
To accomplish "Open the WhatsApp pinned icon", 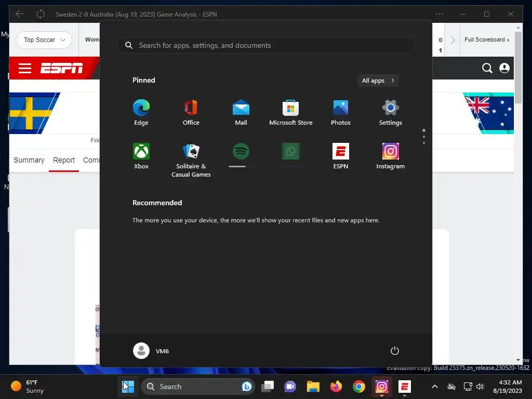I will pyautogui.click(x=291, y=151).
